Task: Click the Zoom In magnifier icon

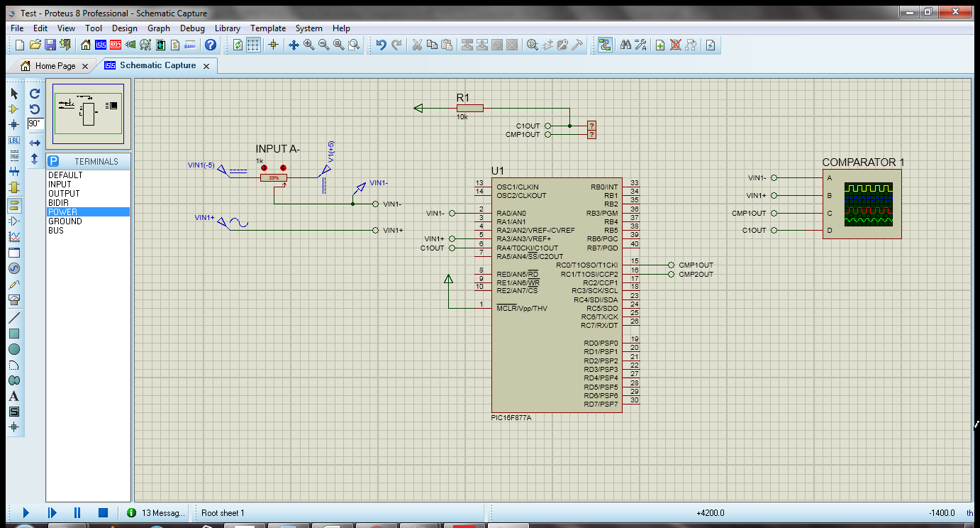Action: pyautogui.click(x=308, y=45)
